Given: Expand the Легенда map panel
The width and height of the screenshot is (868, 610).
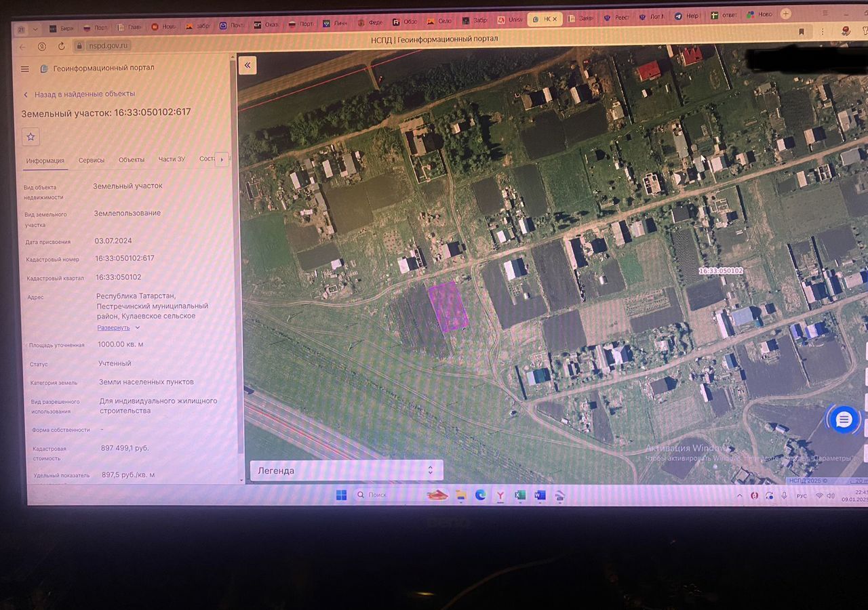Looking at the screenshot, I should (x=347, y=470).
